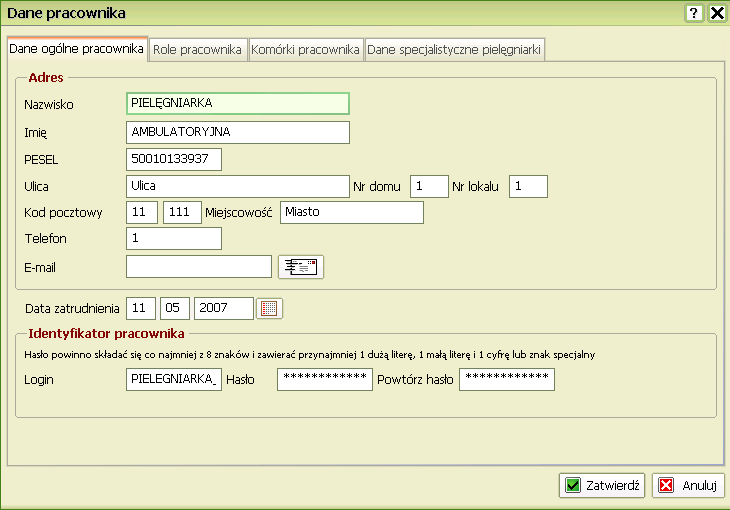Select the employment day field 11
The width and height of the screenshot is (730, 510).
(141, 308)
